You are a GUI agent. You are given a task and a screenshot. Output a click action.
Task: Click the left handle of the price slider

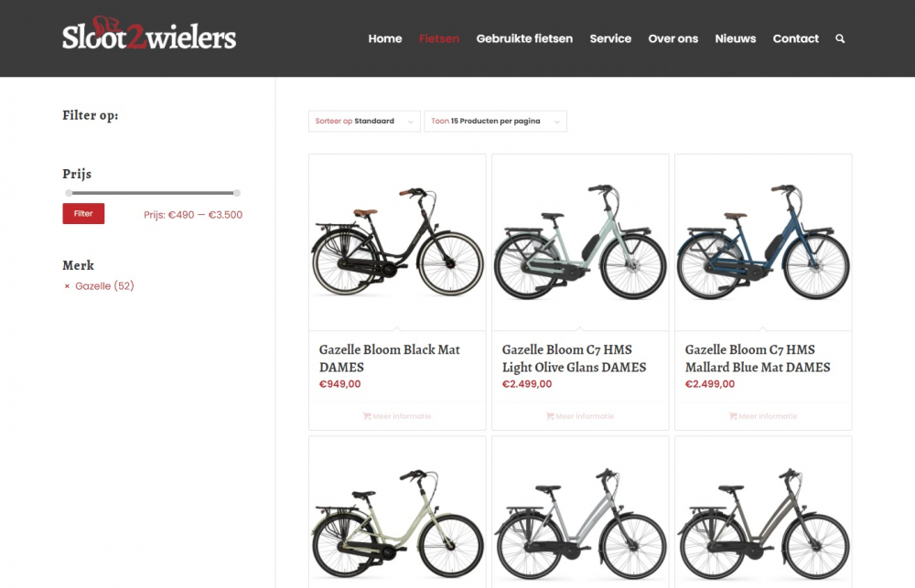69,193
